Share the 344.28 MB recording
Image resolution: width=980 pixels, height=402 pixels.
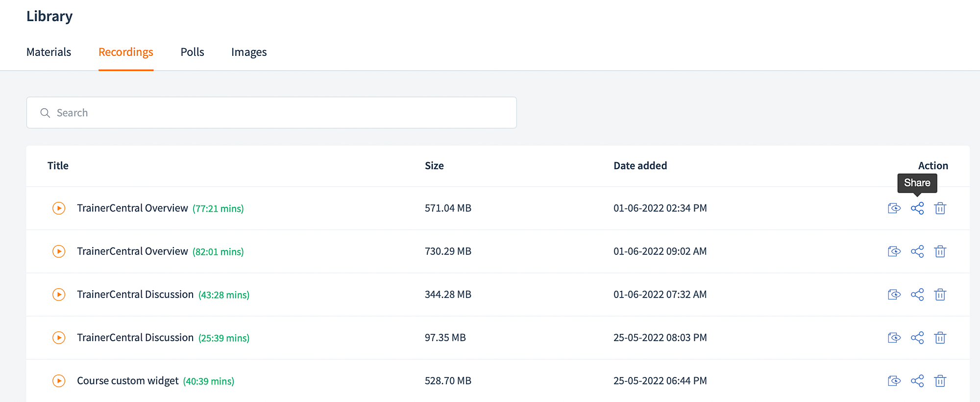point(917,295)
